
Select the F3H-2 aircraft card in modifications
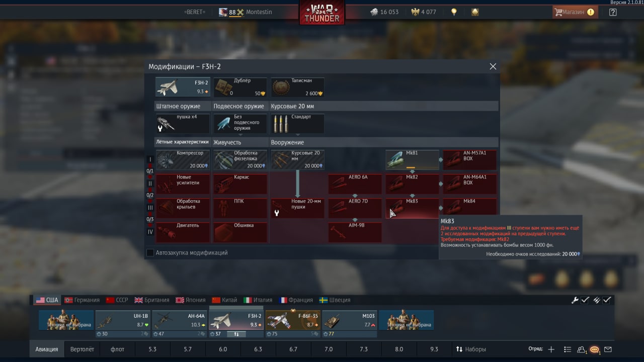183,87
